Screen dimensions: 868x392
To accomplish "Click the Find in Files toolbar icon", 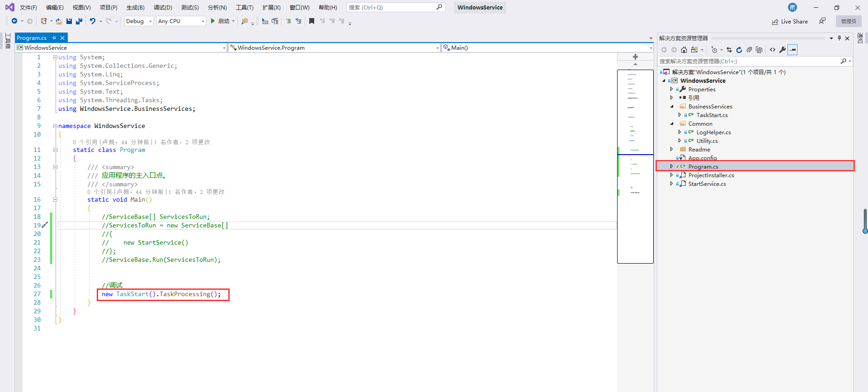I will point(245,21).
